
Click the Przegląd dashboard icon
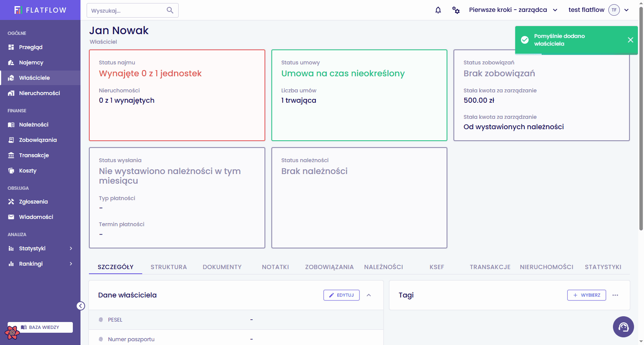click(x=11, y=47)
